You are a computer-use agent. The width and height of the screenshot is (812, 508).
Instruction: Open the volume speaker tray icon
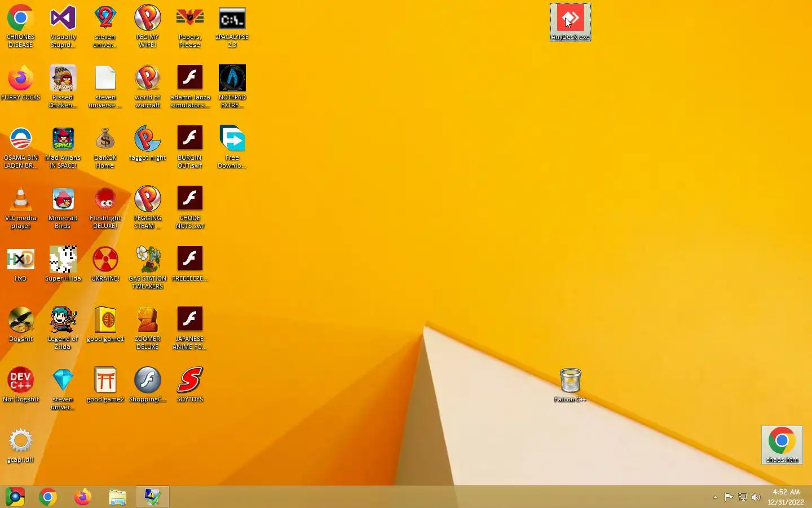click(756, 497)
